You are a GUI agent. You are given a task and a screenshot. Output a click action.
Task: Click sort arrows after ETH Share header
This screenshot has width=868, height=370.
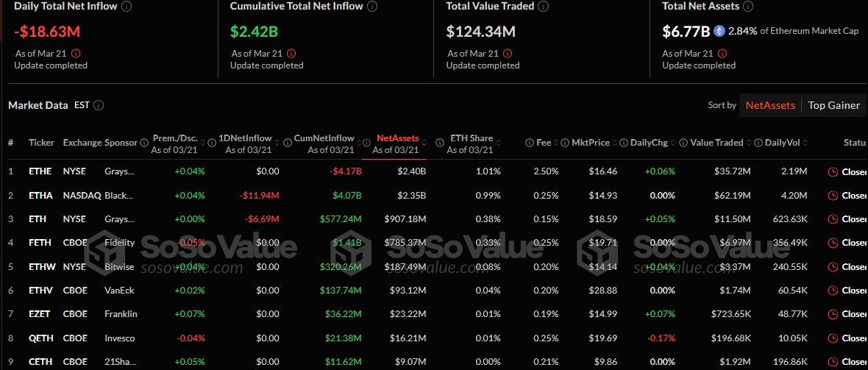(x=498, y=144)
